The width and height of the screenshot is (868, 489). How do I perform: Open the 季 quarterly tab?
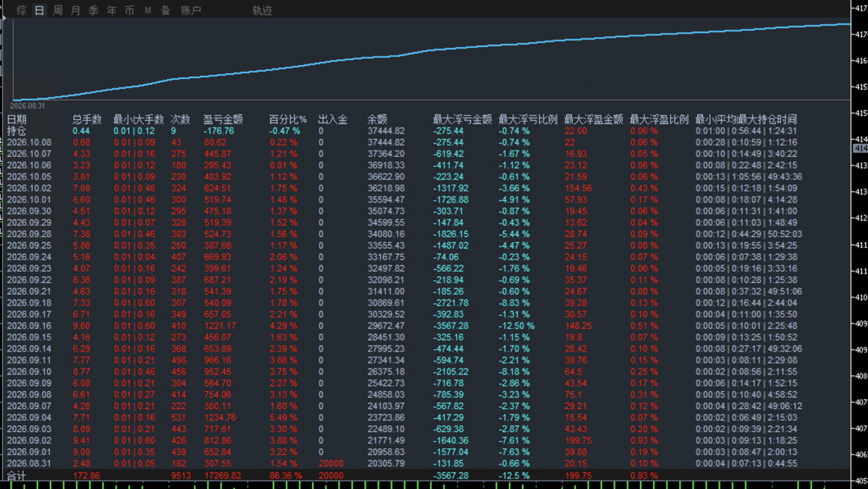pos(93,10)
